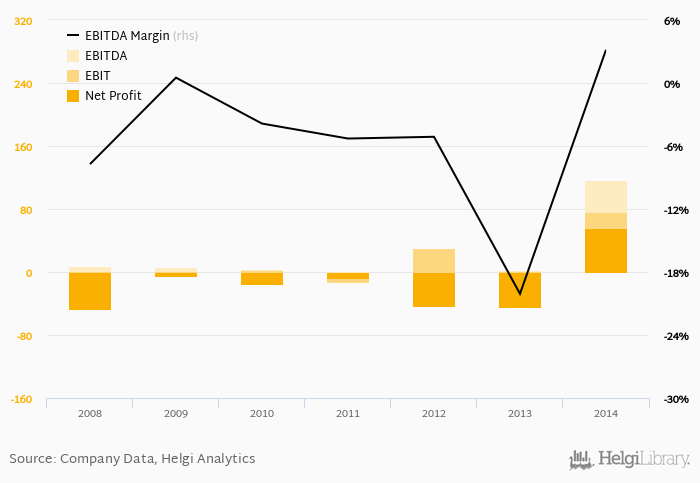Click the 2013 Net Profit bar

pyautogui.click(x=520, y=290)
